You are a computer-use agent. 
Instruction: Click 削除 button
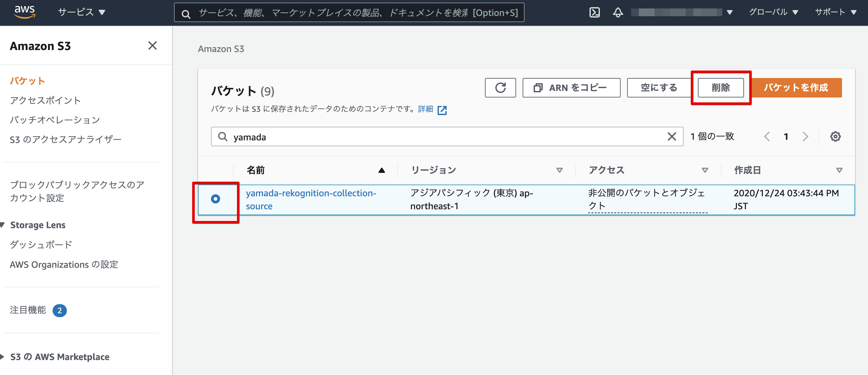point(720,88)
